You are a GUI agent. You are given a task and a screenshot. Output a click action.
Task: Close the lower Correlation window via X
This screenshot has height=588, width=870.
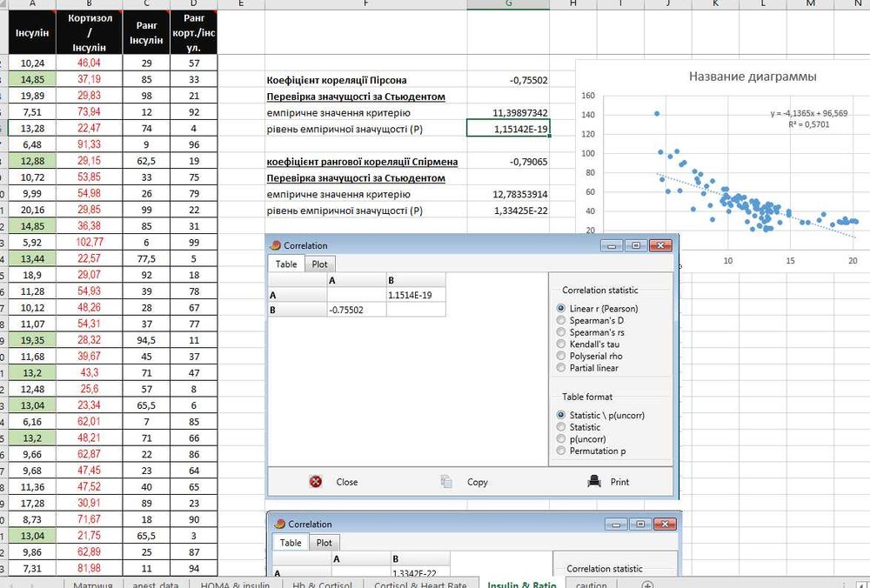[x=665, y=524]
